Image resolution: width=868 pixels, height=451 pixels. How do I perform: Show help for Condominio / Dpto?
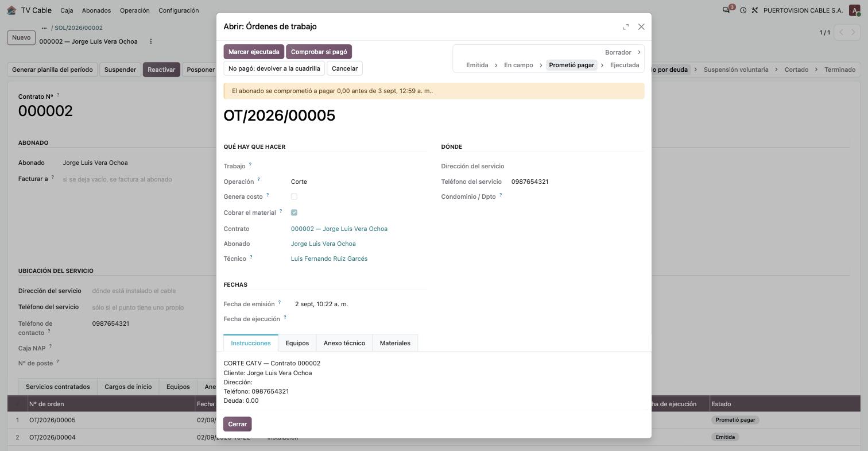point(501,195)
